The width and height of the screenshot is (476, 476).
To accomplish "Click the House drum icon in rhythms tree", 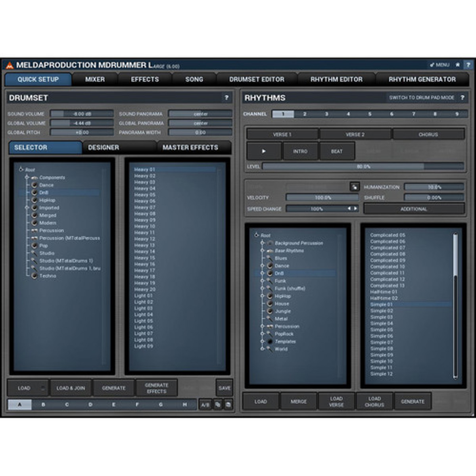I will click(270, 304).
